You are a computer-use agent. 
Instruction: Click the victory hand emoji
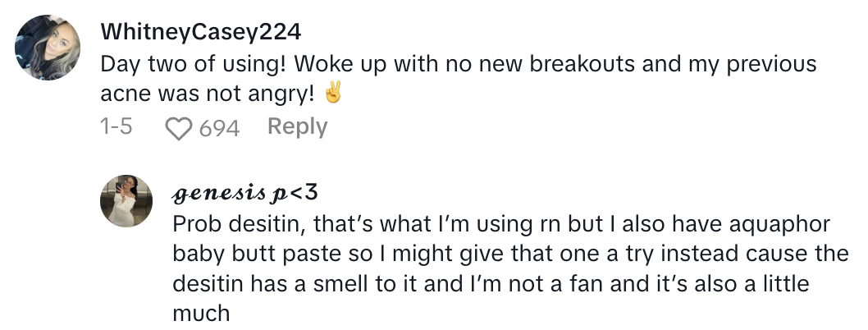click(332, 94)
